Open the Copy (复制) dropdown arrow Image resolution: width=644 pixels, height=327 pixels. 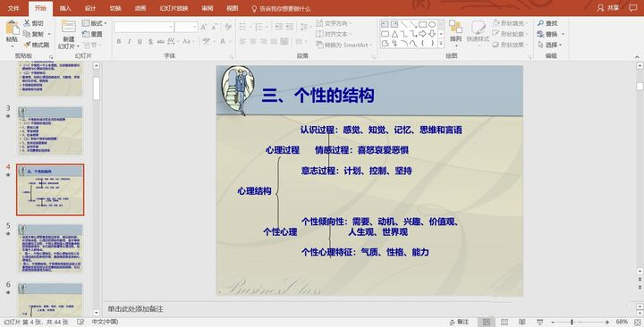pyautogui.click(x=49, y=34)
